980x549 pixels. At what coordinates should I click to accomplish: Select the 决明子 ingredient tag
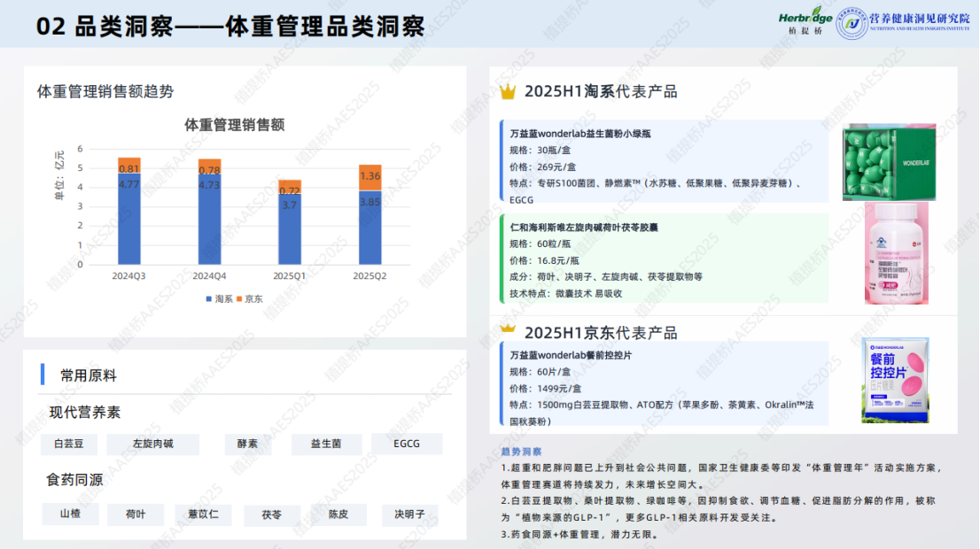(409, 514)
